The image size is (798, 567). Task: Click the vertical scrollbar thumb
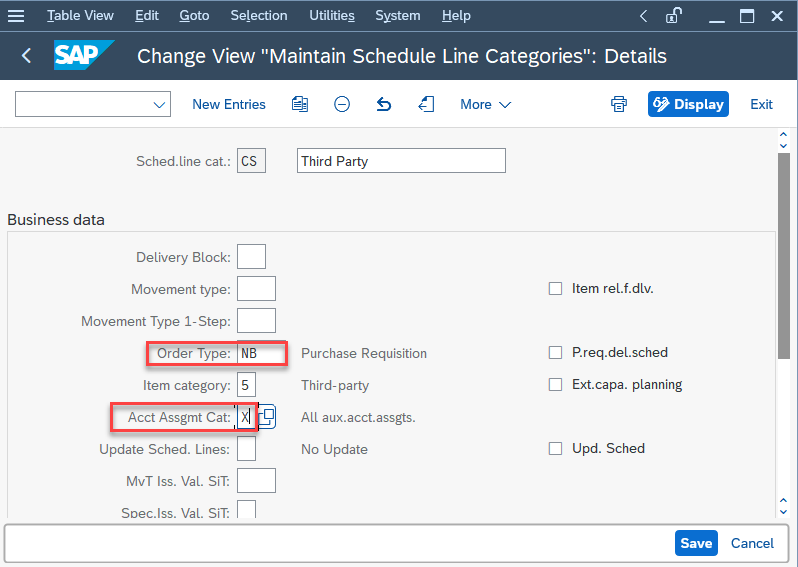[x=783, y=256]
